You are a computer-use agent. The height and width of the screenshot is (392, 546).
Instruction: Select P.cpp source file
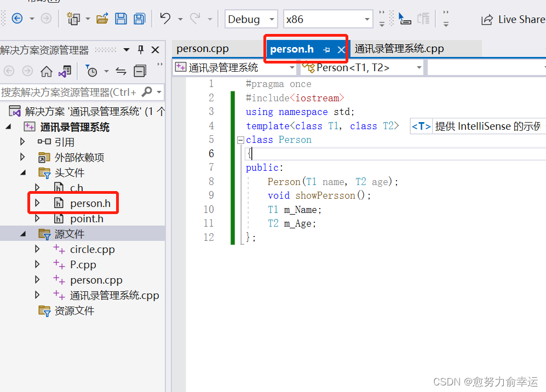tap(83, 264)
